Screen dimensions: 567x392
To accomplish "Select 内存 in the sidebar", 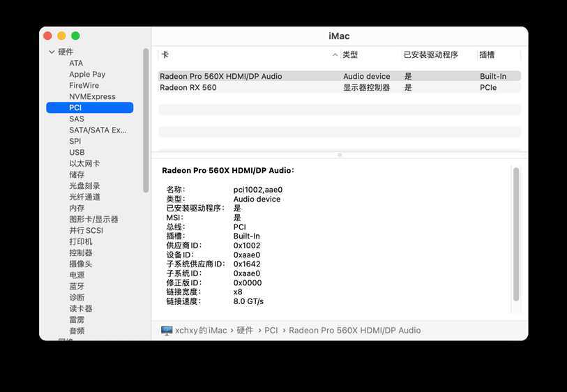I will [76, 209].
